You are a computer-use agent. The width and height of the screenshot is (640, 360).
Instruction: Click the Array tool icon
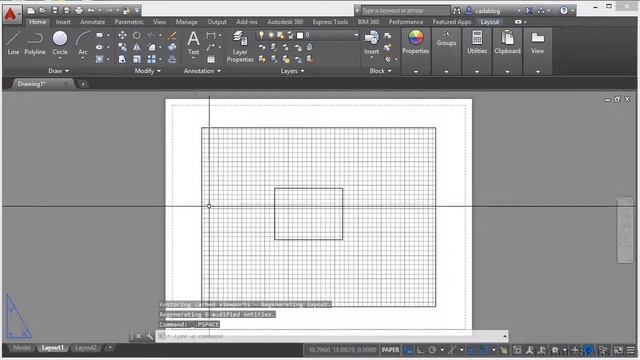(x=151, y=59)
